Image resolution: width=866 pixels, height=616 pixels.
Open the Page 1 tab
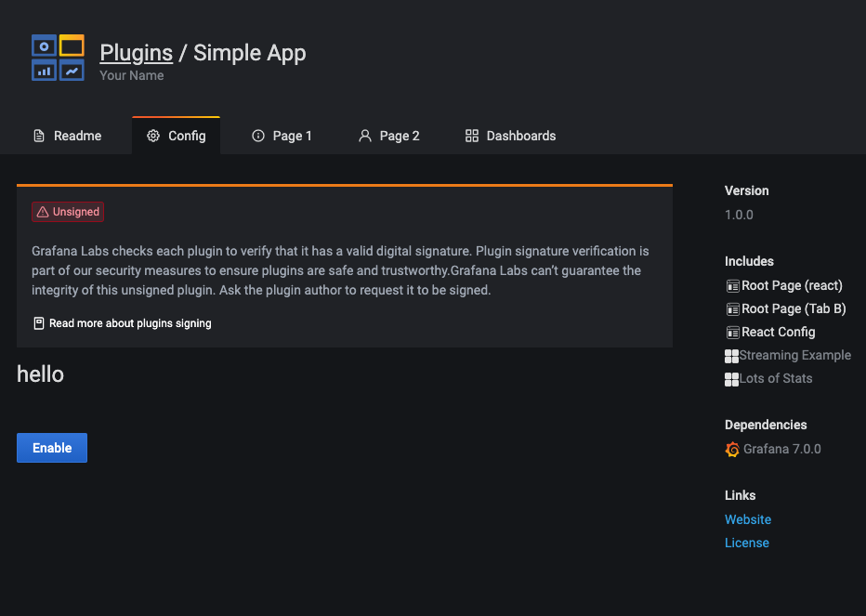pyautogui.click(x=282, y=136)
